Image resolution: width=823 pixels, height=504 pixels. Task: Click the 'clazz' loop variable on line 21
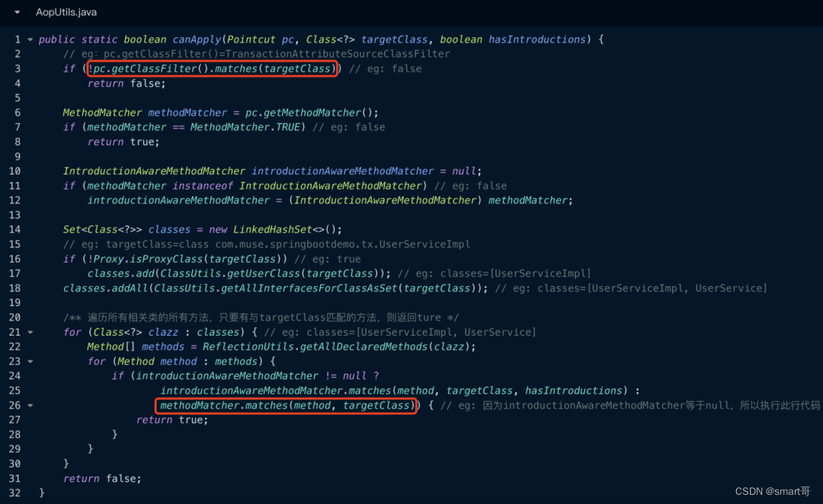pyautogui.click(x=163, y=332)
